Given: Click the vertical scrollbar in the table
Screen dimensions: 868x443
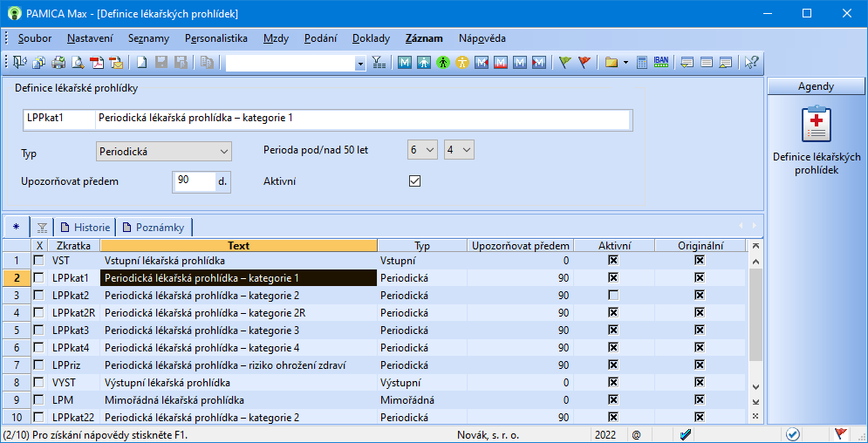Looking at the screenshot, I should [755, 315].
